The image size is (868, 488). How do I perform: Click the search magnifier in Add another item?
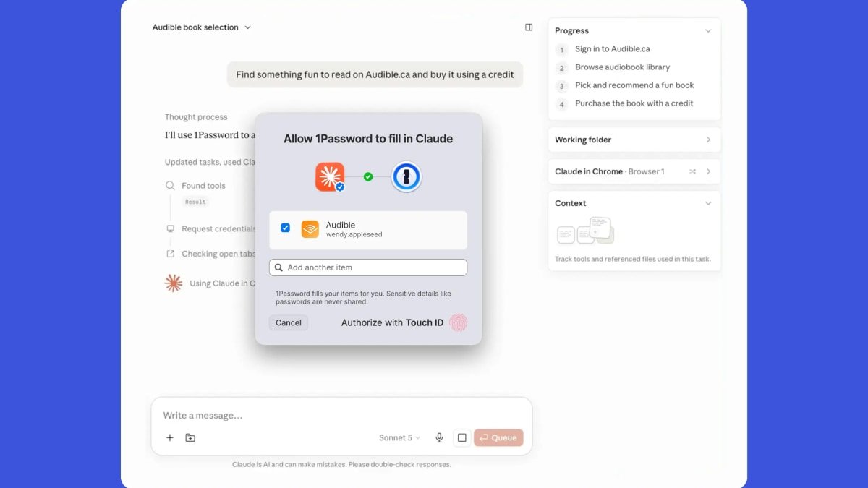point(278,267)
